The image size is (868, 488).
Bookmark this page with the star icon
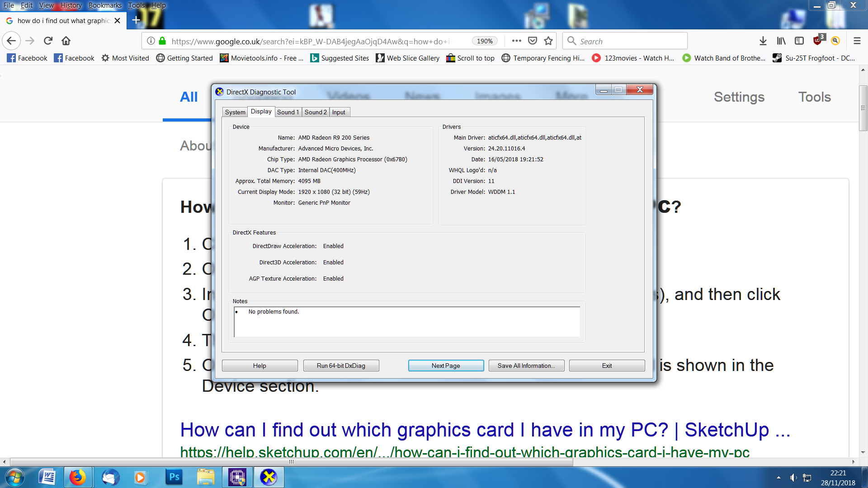coord(548,41)
